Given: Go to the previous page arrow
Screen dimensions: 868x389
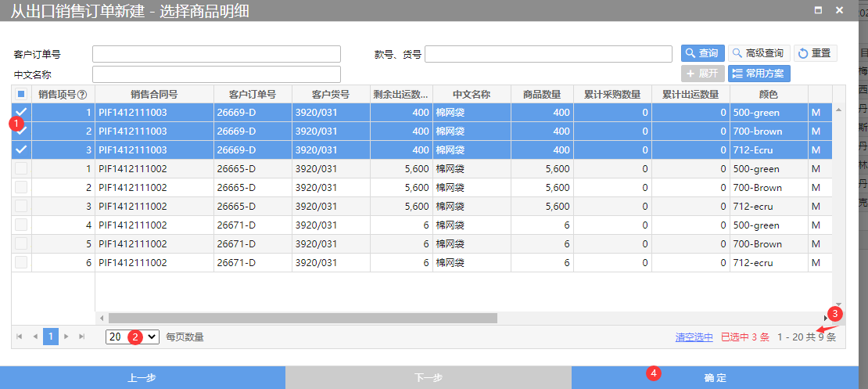Looking at the screenshot, I should [x=34, y=337].
